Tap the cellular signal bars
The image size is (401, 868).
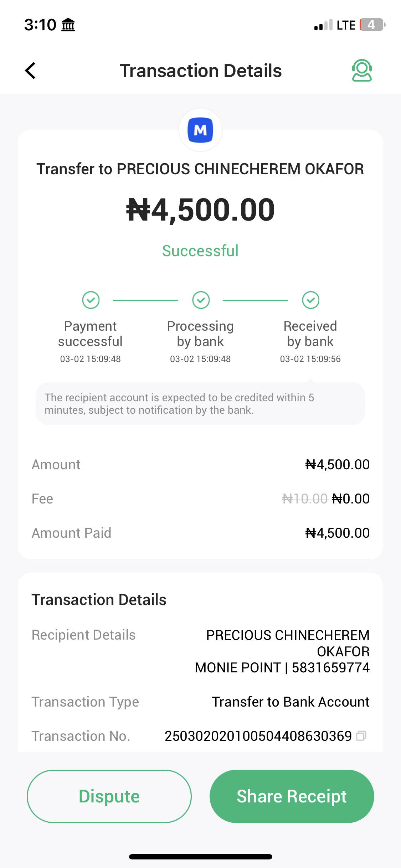click(323, 25)
